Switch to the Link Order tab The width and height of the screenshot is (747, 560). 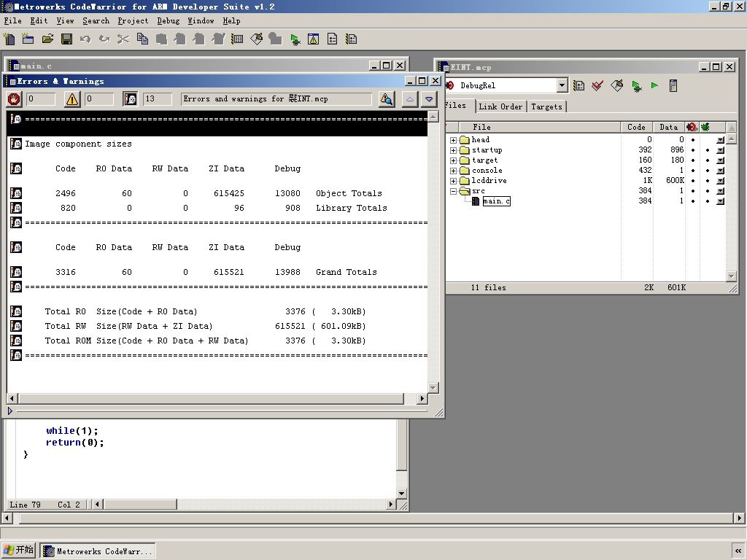click(500, 106)
